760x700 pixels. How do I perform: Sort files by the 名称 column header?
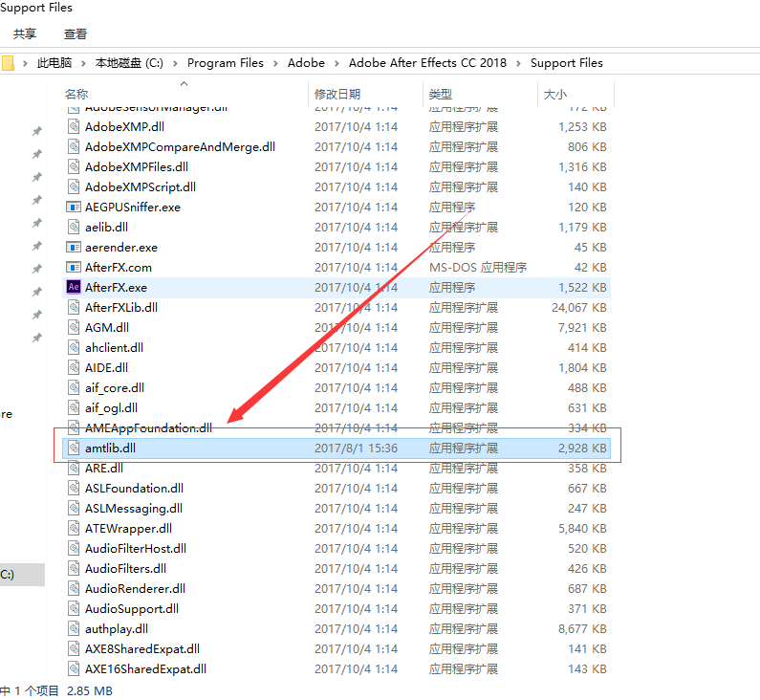76,94
